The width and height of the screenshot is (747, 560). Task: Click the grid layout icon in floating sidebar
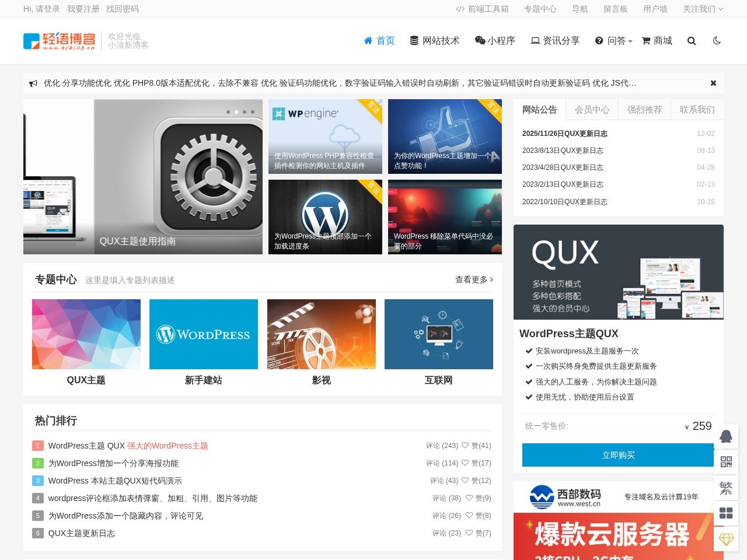[725, 513]
